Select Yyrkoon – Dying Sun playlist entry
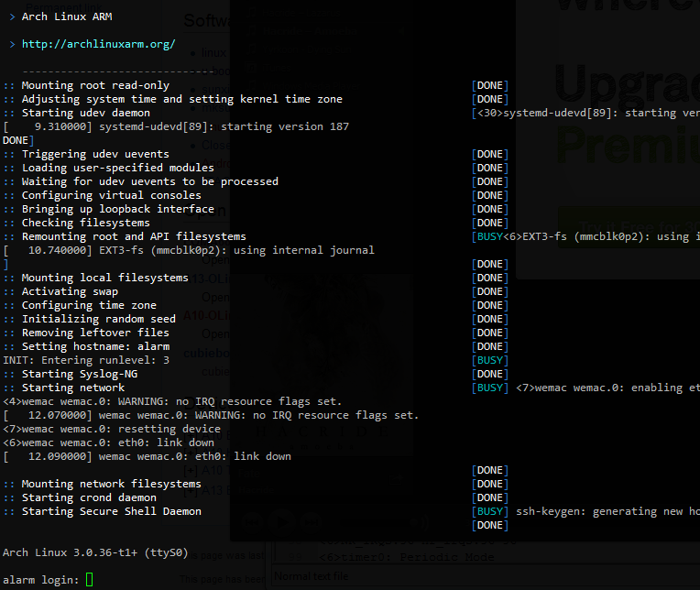The image size is (700, 590). click(x=308, y=49)
